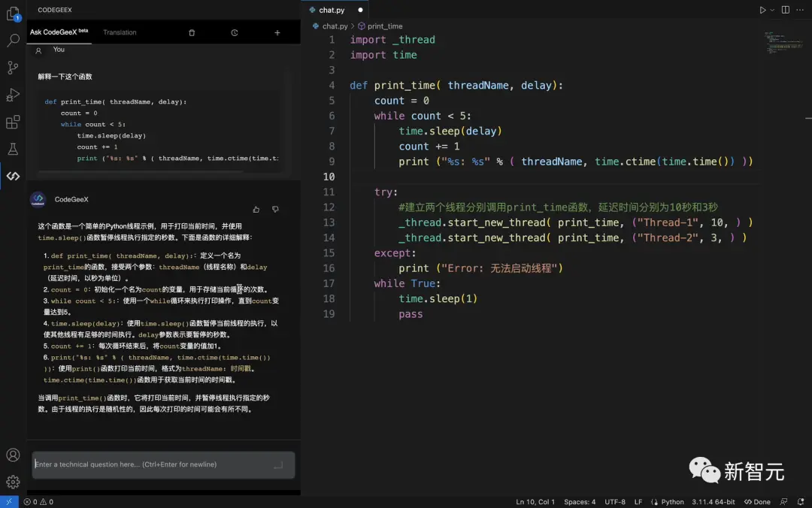
Task: Run the Python file with play icon
Action: click(762, 10)
